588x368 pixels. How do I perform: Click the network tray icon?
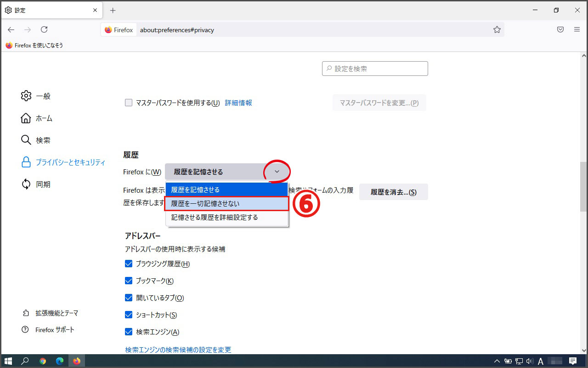click(519, 361)
